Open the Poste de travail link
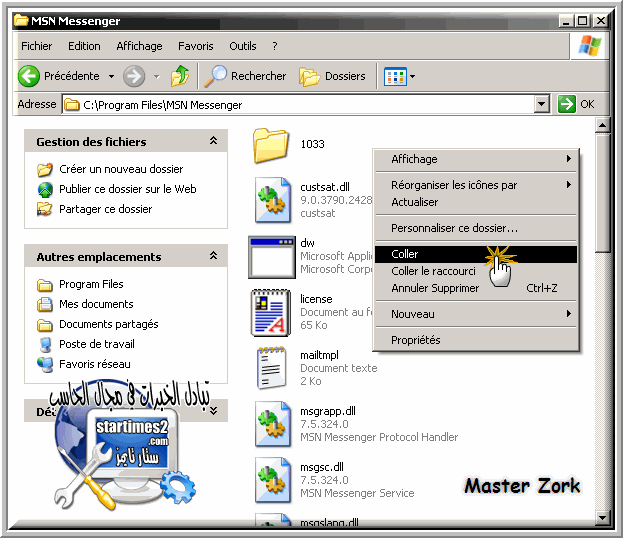623x538 pixels. click(x=97, y=344)
